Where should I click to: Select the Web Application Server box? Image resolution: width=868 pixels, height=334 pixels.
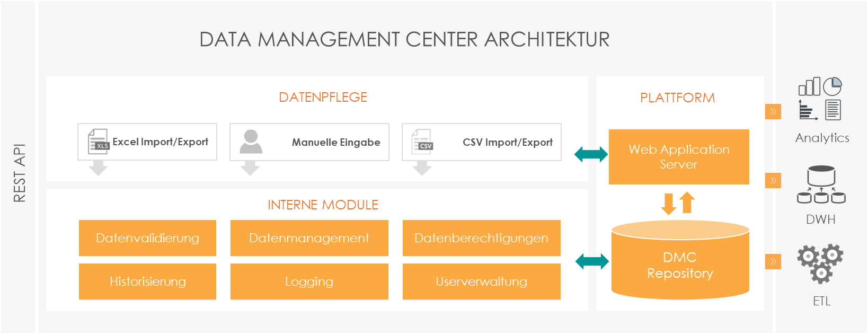pos(679,157)
